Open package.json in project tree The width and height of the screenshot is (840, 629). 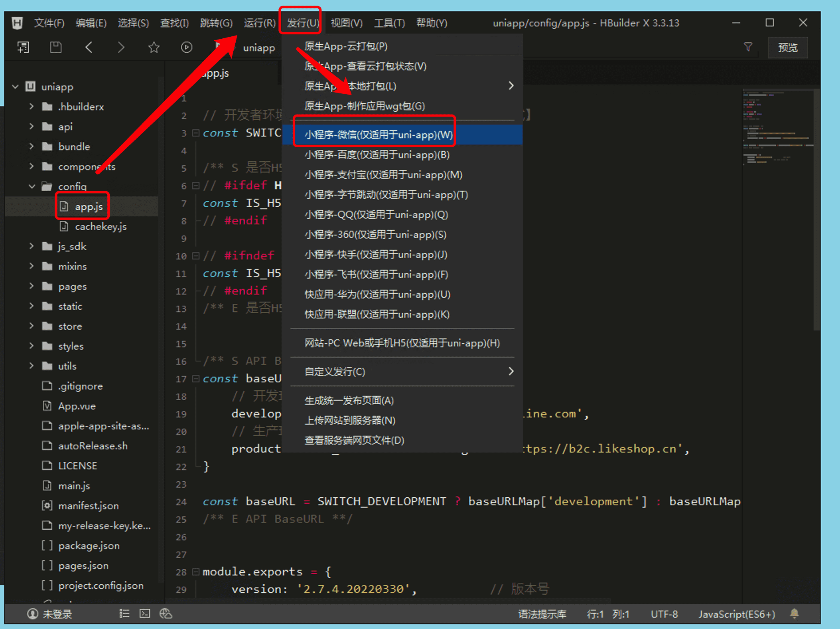89,546
